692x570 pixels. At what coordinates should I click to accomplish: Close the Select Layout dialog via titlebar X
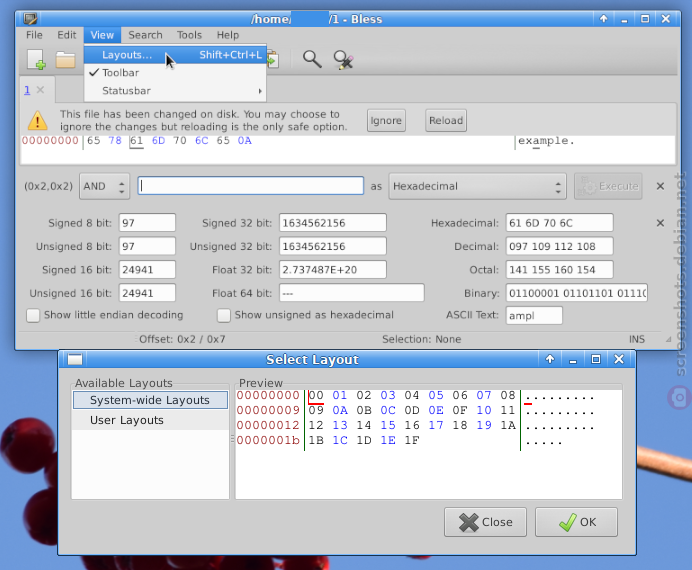(619, 359)
